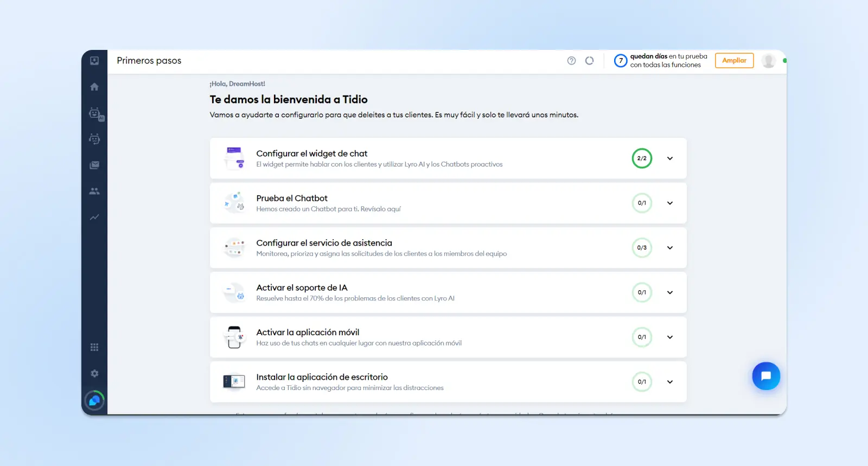
Task: Expand Activar la aplicación móvil chevron
Action: pos(670,337)
